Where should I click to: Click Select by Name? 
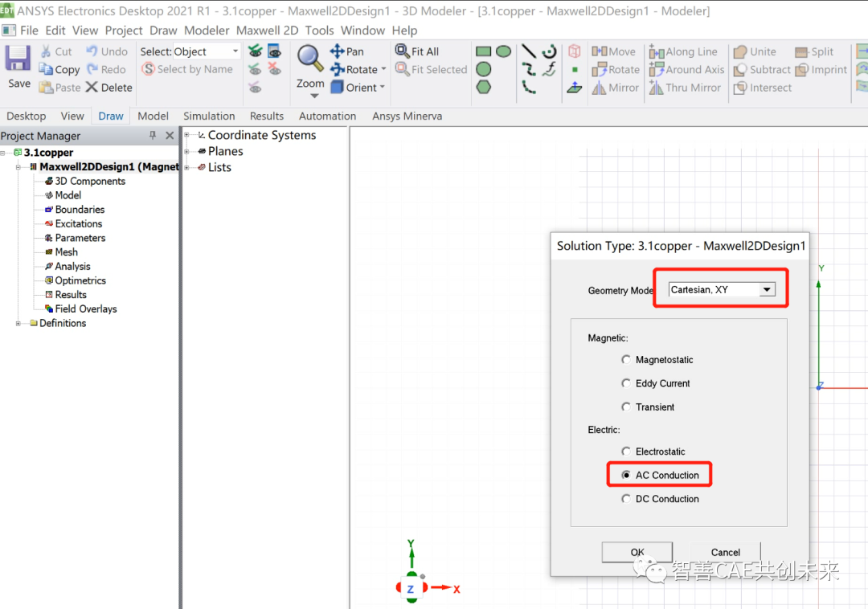coord(187,69)
